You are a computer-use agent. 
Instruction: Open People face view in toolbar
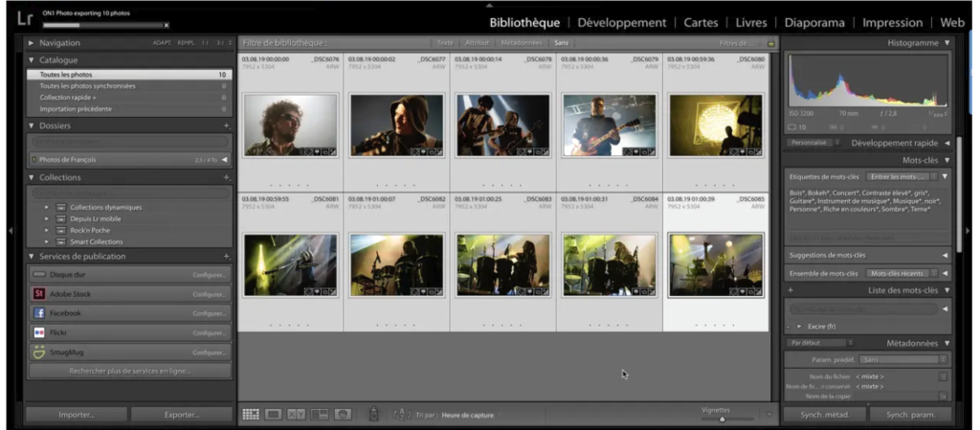coord(342,415)
